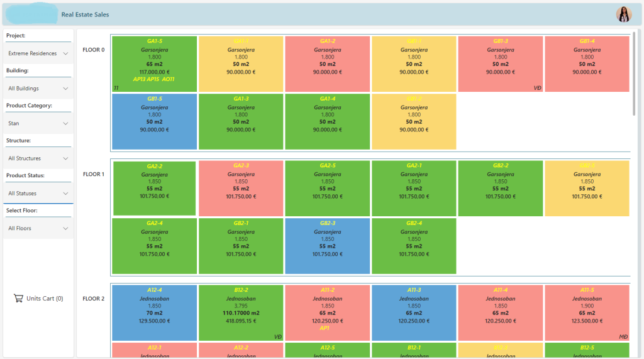Select green unit B12-2 priced 418.095,15 €
644x359 pixels.
(x=241, y=313)
